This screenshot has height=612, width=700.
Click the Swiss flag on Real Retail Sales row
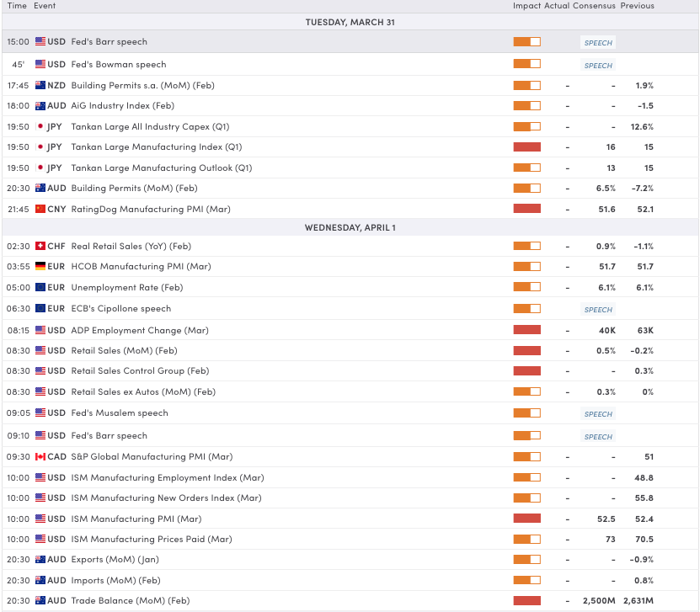(x=40, y=246)
